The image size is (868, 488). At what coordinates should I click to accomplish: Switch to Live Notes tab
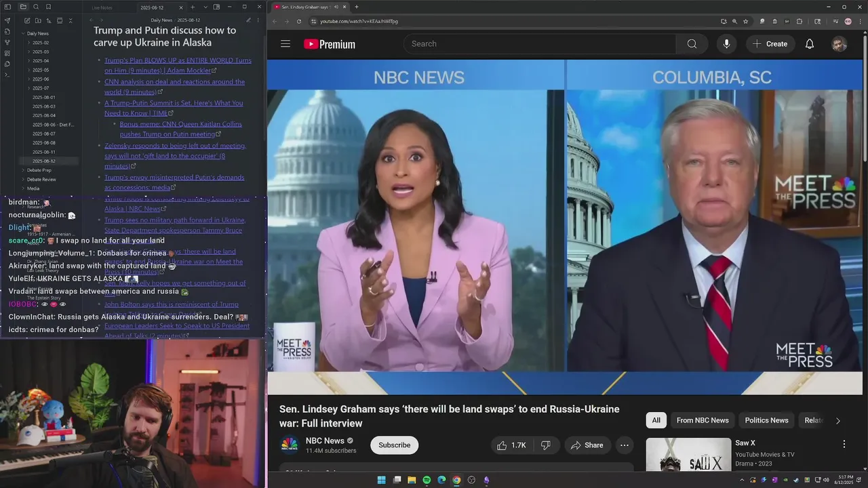coord(102,7)
